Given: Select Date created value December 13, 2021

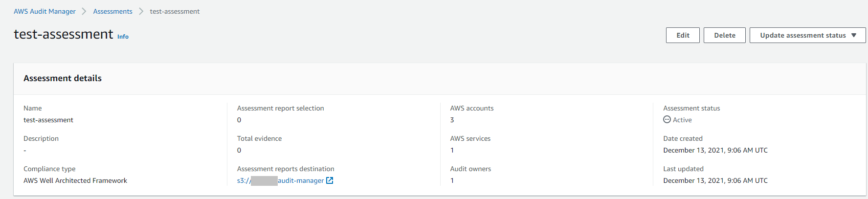Looking at the screenshot, I should click(x=715, y=150).
